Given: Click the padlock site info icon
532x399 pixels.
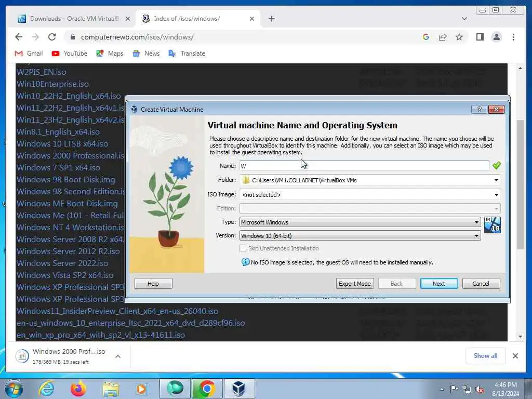Looking at the screenshot, I should click(x=72, y=37).
